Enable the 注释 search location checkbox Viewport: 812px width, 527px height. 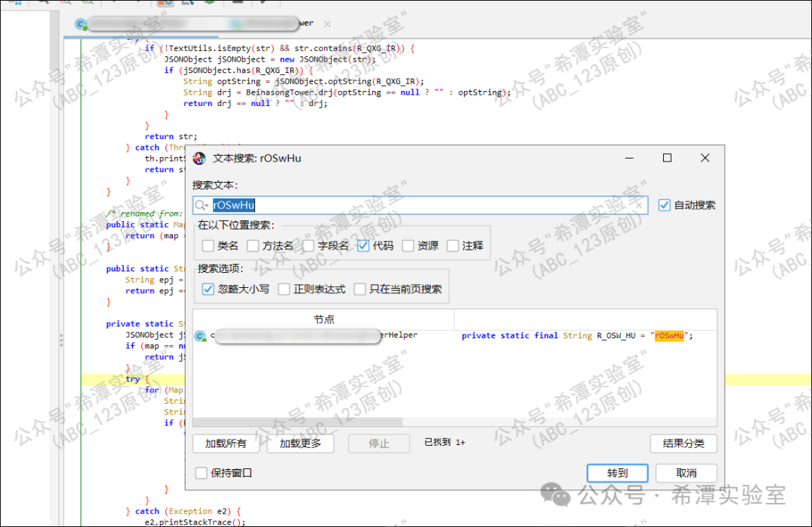453,245
